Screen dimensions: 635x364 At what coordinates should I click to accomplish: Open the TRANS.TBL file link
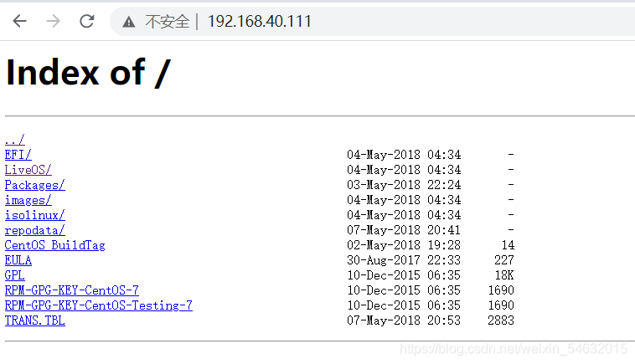tap(34, 320)
